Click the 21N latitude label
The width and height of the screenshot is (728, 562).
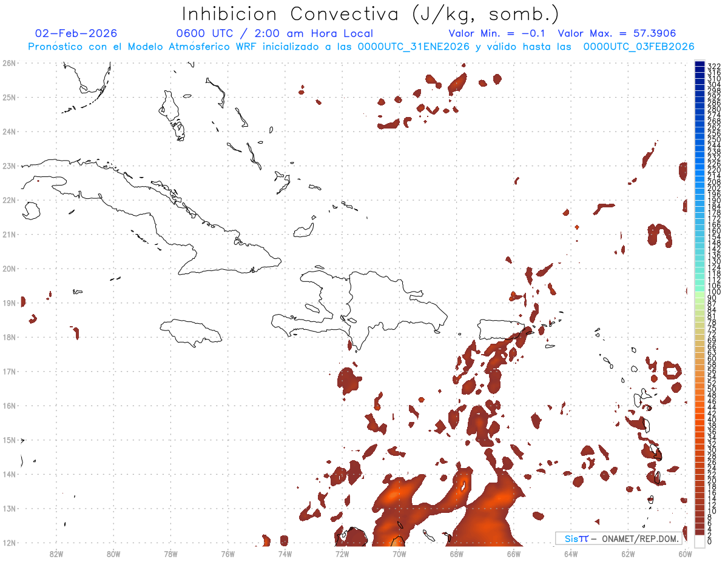9,234
